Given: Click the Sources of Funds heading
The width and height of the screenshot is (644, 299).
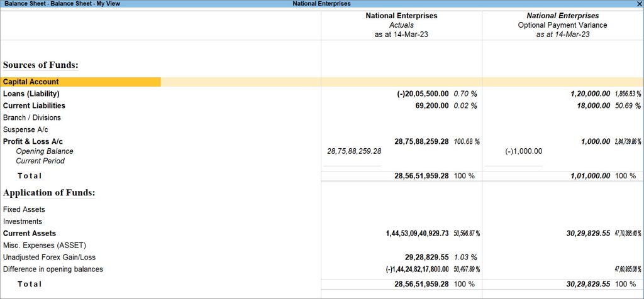Looking at the screenshot, I should [x=40, y=65].
